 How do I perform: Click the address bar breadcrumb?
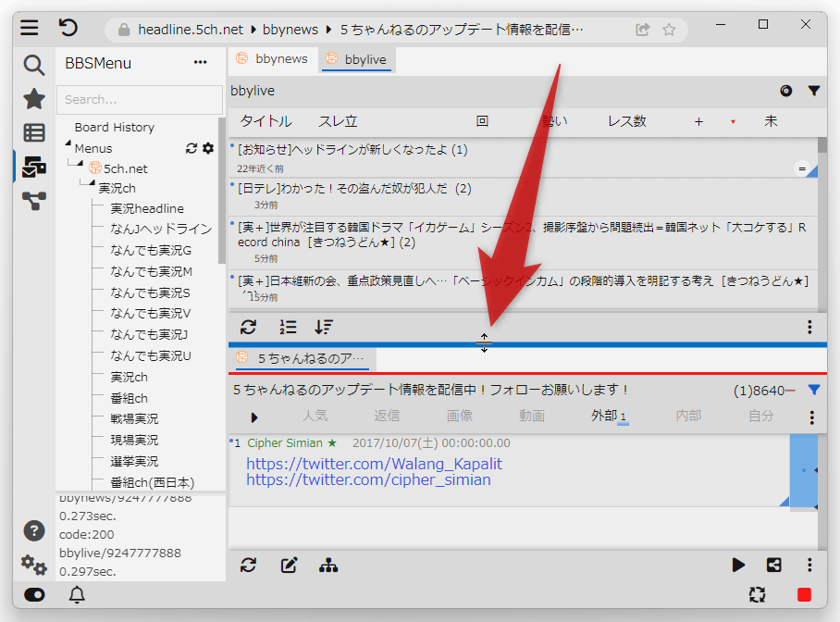361,30
